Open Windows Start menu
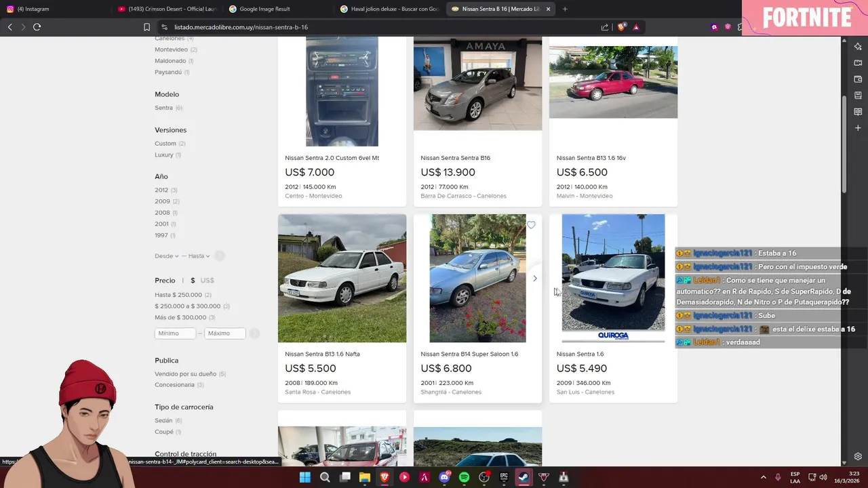Viewport: 868px width, 488px height. click(305, 477)
